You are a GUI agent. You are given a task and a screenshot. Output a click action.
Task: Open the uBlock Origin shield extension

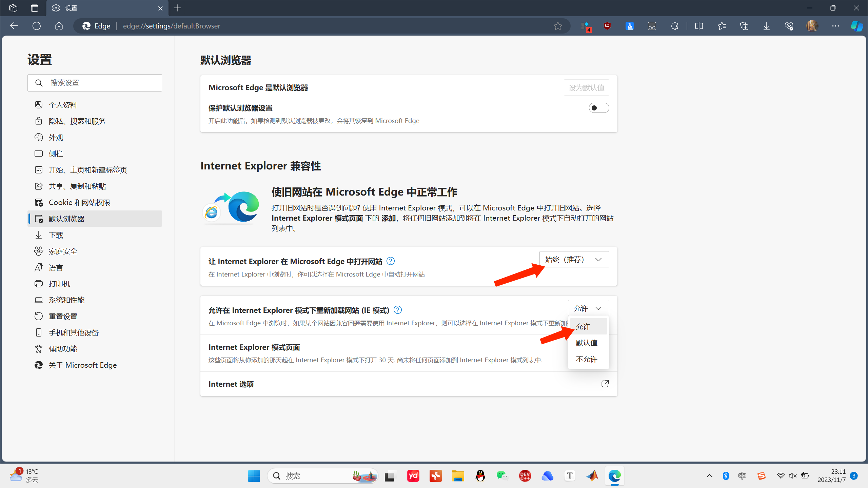click(607, 26)
